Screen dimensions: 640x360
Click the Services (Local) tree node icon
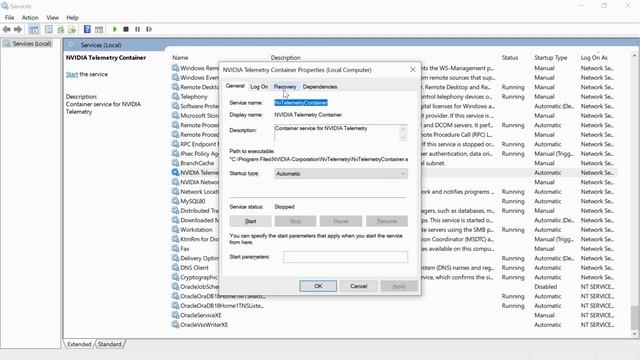pos(7,44)
